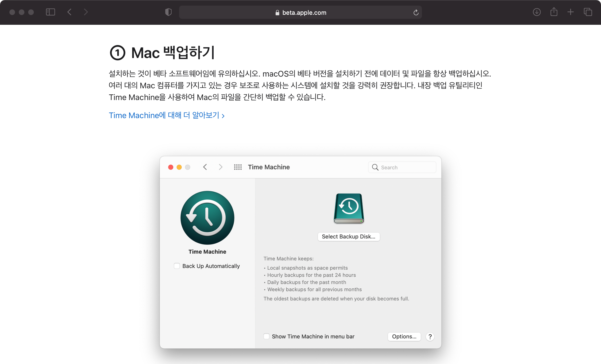The image size is (601, 364).
Task: Enable Back Up Automatically checkbox
Action: tap(177, 266)
